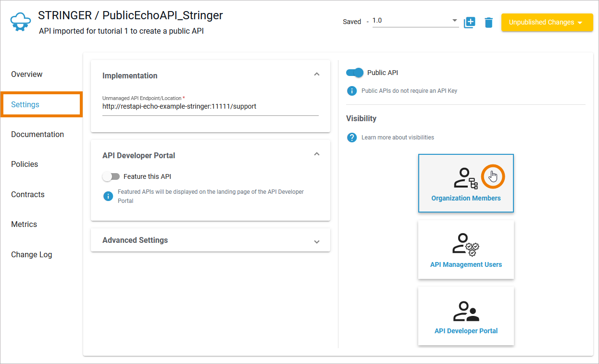Disable the Public API toggle
The image size is (599, 364).
point(355,73)
